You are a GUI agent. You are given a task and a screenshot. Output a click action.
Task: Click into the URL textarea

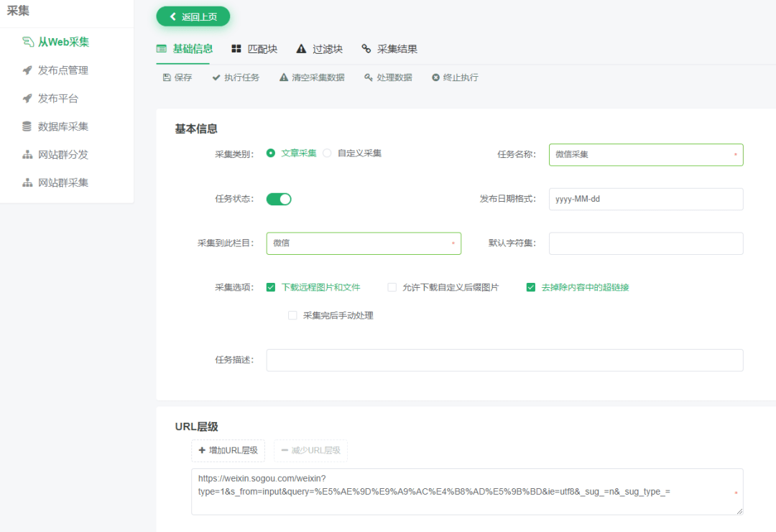467,492
